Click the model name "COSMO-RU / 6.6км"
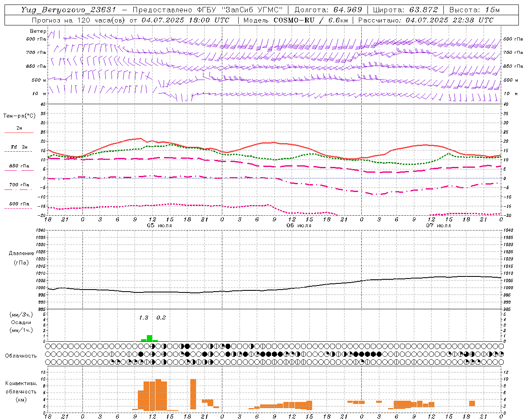Viewport: 525px width, 420px height. (x=310, y=20)
